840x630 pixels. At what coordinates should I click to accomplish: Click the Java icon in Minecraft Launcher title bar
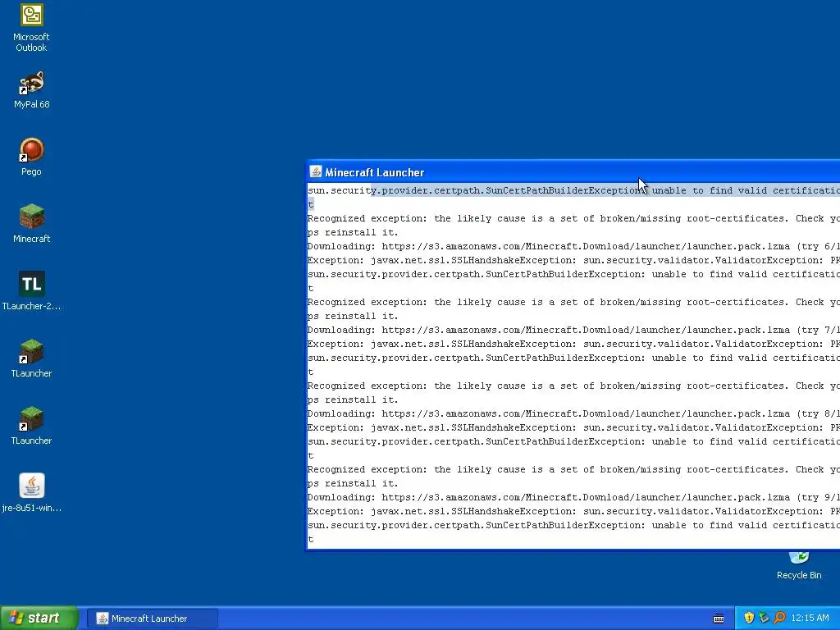pos(316,172)
